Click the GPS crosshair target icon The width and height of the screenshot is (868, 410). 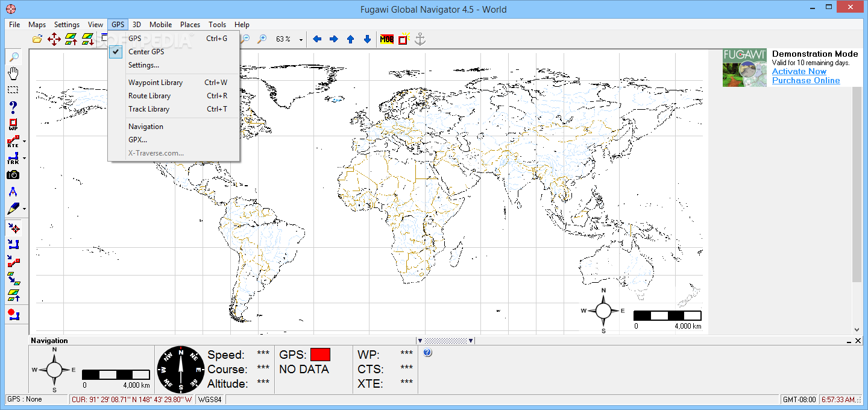coord(13,228)
